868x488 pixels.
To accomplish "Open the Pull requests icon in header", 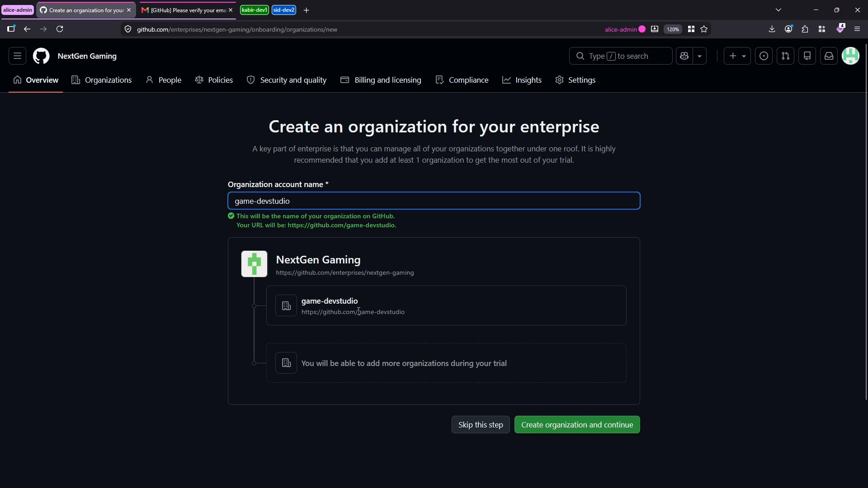I will click(785, 56).
